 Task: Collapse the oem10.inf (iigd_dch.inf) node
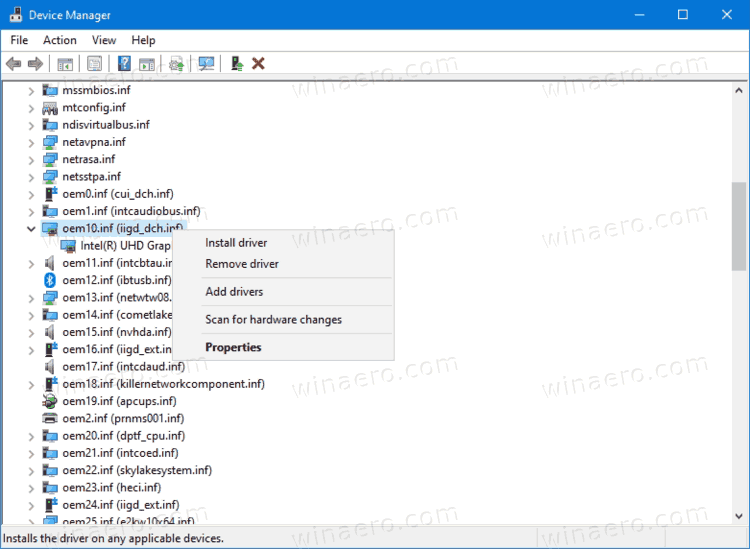31,229
